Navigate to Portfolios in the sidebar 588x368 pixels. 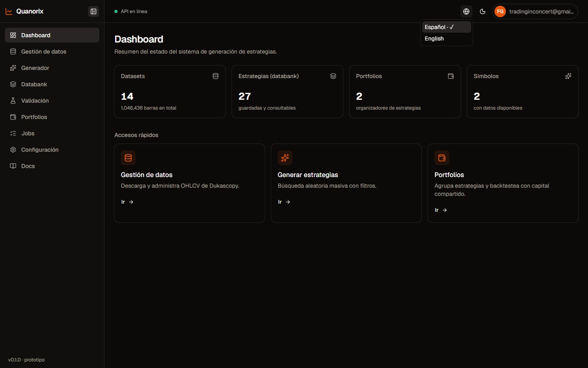tap(52, 117)
